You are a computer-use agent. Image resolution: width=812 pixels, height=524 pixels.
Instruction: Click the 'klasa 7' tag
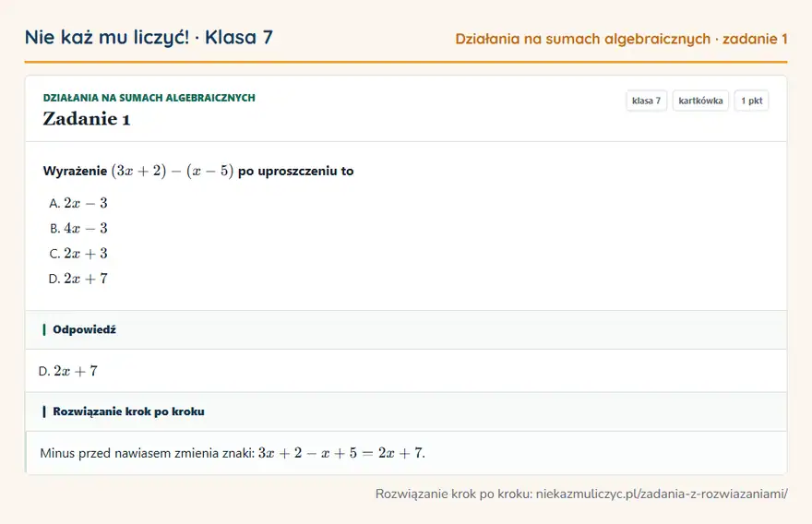(x=646, y=101)
